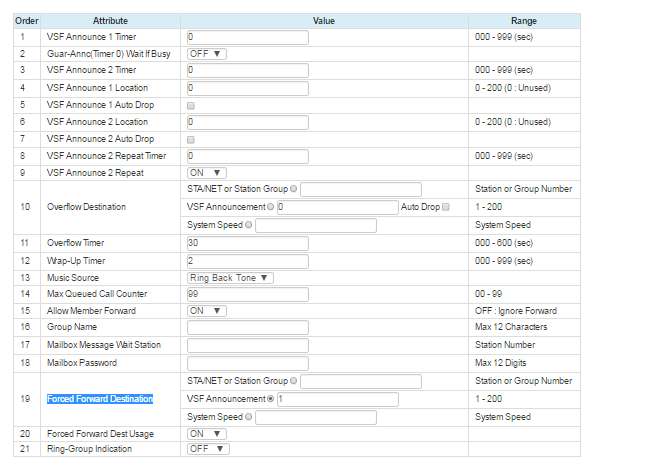The height and width of the screenshot is (472, 653).
Task: Focus the Group Name text field
Action: pyautogui.click(x=247, y=327)
